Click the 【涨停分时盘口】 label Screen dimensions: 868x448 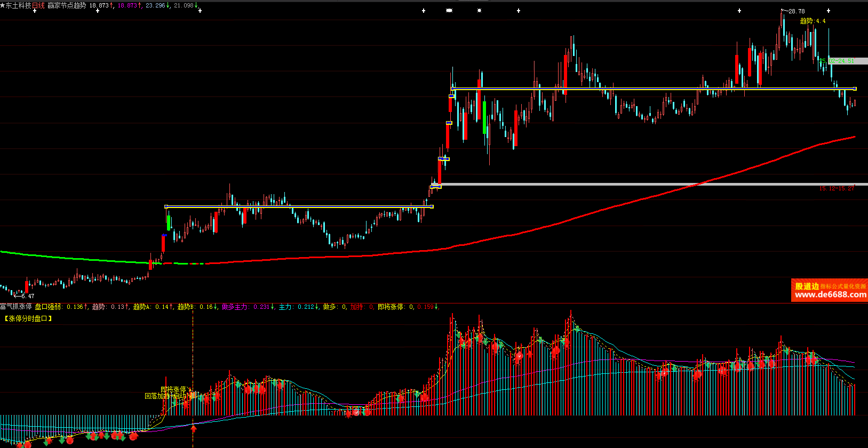(28, 318)
